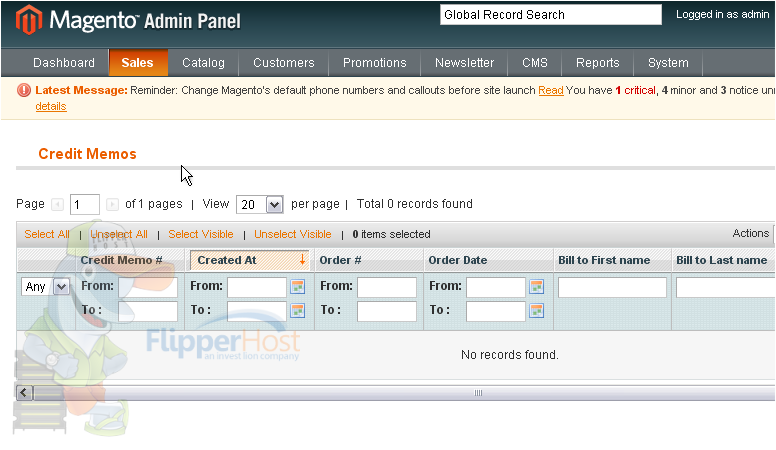This screenshot has width=776, height=450.
Task: Click the Credit Memos page heading
Action: coord(87,154)
